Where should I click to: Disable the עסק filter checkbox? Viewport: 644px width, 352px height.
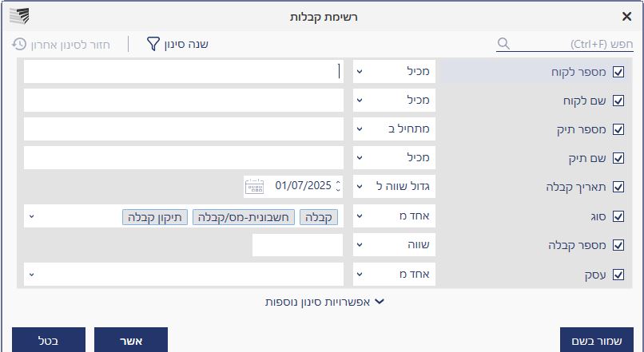pos(618,275)
